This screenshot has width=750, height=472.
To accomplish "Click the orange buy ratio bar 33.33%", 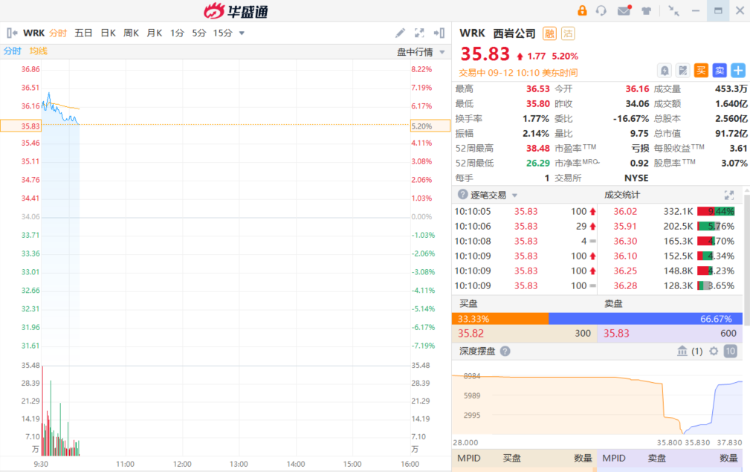I will pyautogui.click(x=501, y=318).
